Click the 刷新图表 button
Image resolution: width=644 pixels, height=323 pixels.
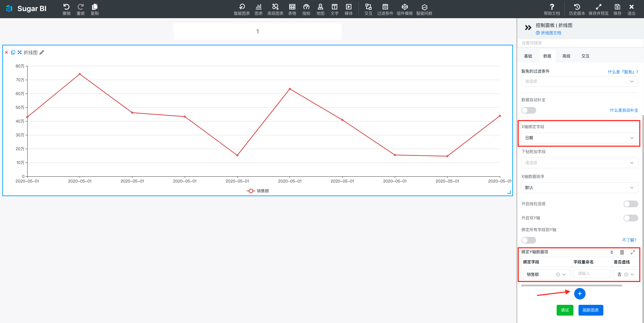591,310
